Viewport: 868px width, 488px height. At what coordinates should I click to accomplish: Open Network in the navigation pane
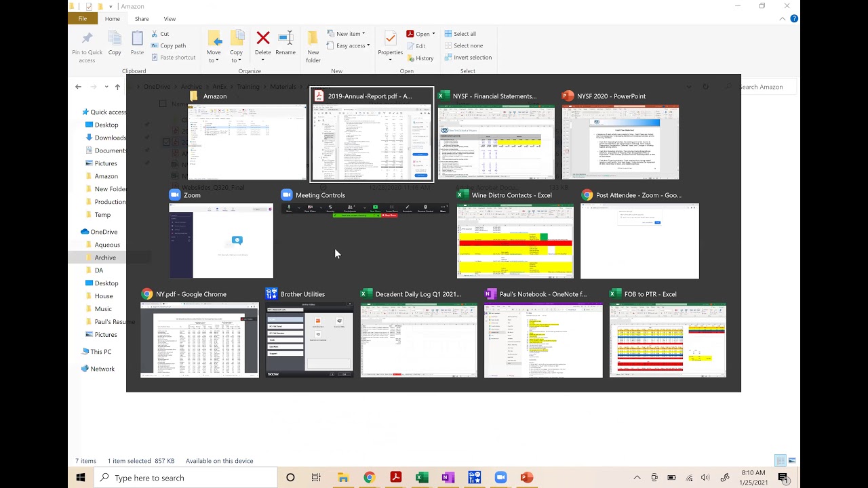click(98, 369)
